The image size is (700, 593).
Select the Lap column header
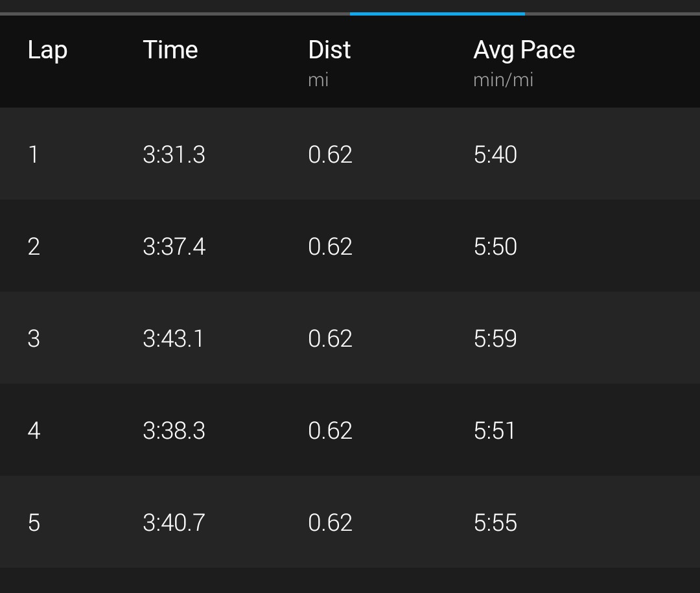click(47, 51)
